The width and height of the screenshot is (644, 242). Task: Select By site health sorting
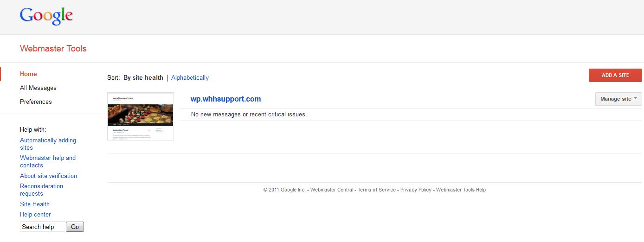click(x=143, y=78)
